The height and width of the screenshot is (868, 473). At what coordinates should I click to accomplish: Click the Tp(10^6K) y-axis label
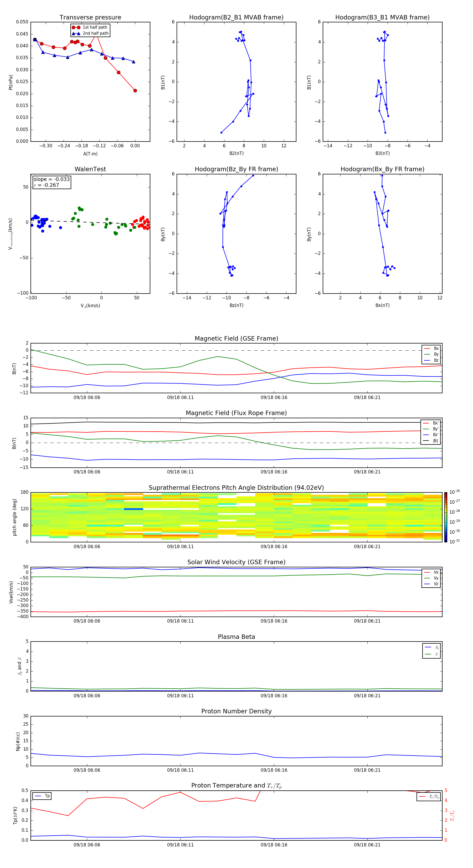(15, 815)
